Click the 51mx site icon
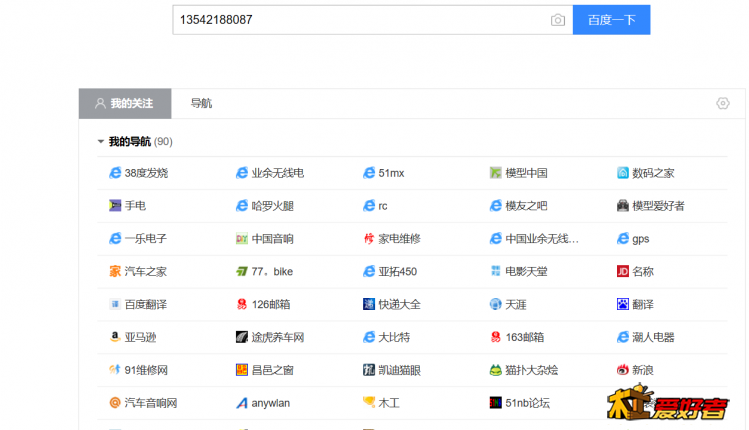Screen dimensions: 749x430 click(x=369, y=173)
